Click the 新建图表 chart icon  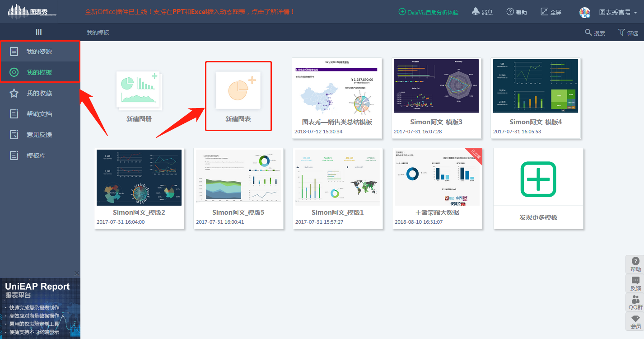point(238,90)
